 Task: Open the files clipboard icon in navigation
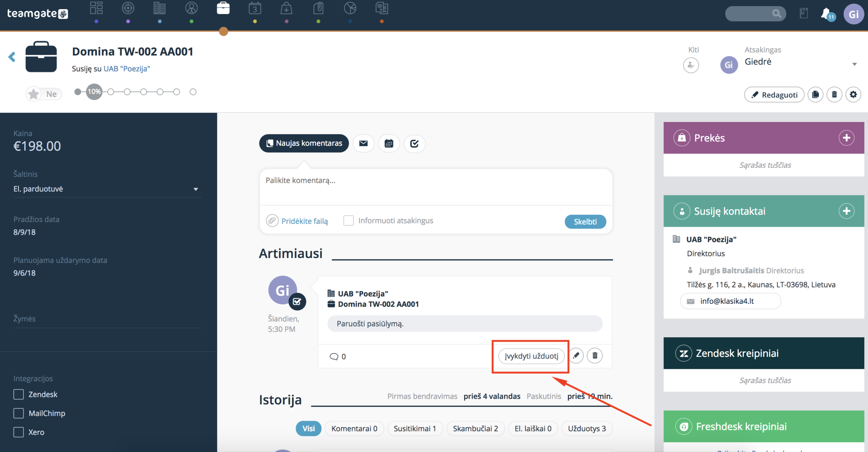coord(318,8)
